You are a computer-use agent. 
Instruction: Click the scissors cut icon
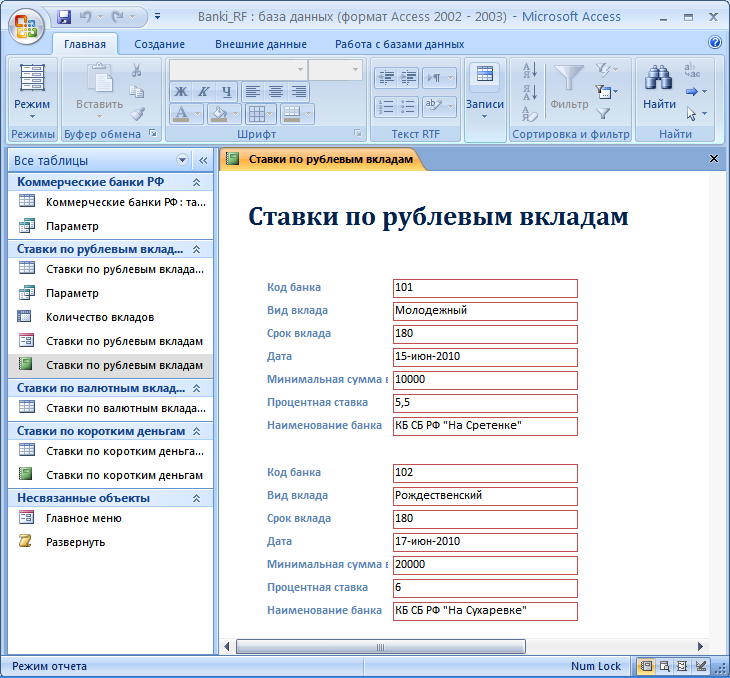(136, 70)
